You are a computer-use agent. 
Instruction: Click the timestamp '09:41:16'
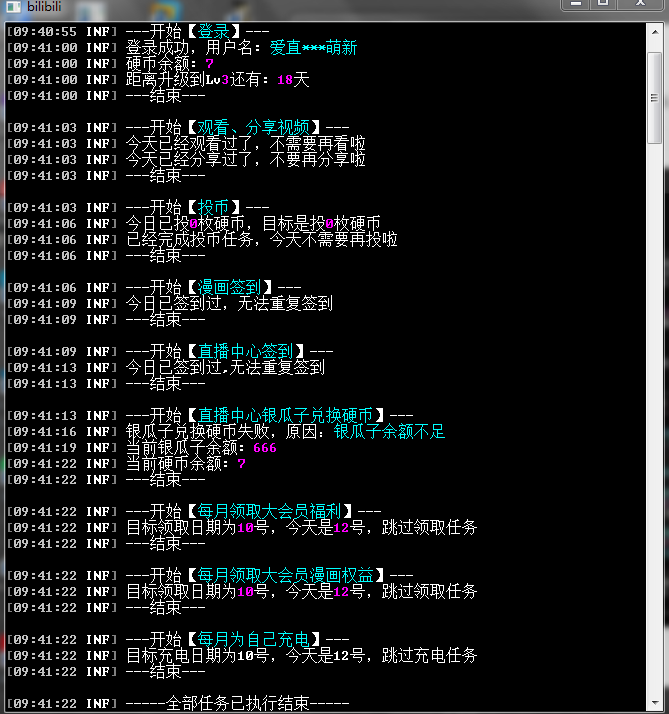[45, 432]
